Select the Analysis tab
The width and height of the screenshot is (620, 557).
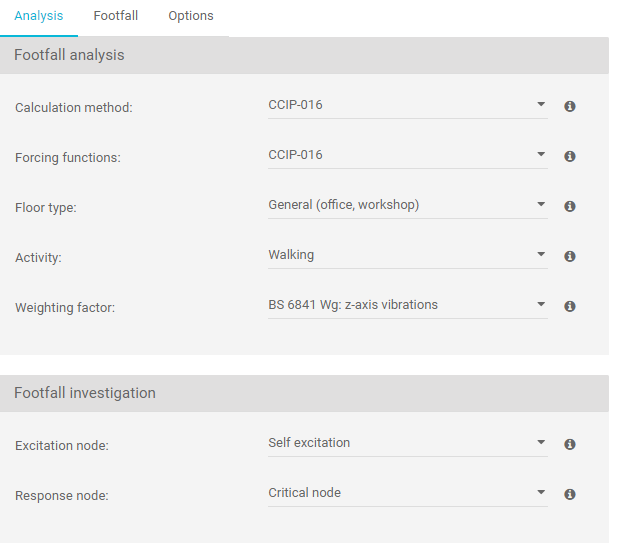(39, 16)
